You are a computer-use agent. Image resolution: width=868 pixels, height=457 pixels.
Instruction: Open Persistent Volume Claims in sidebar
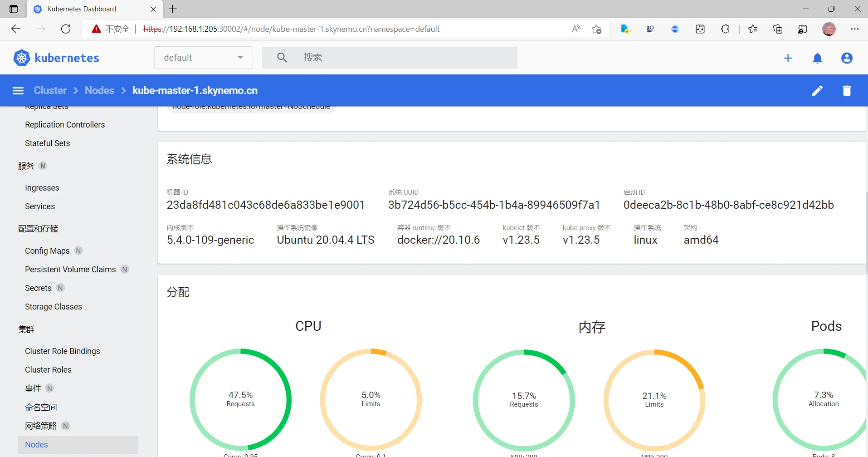tap(70, 270)
